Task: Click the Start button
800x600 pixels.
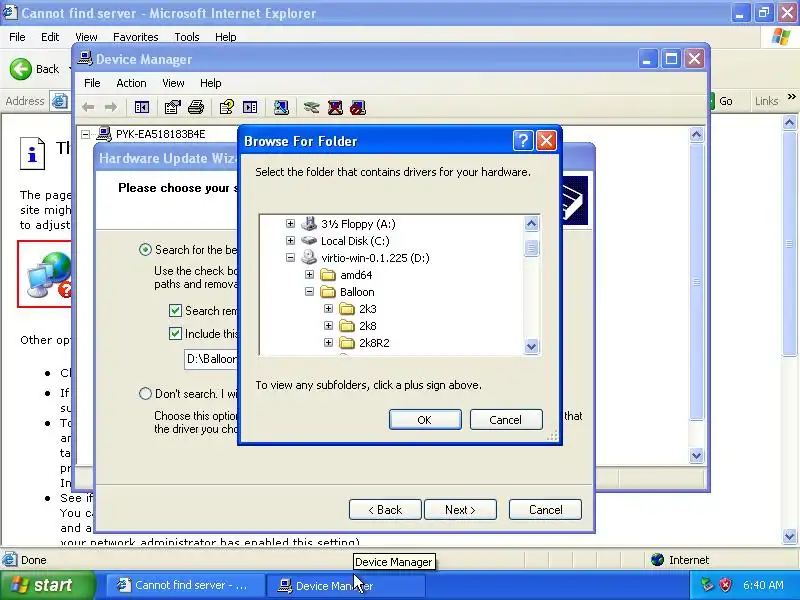Action: click(x=47, y=585)
